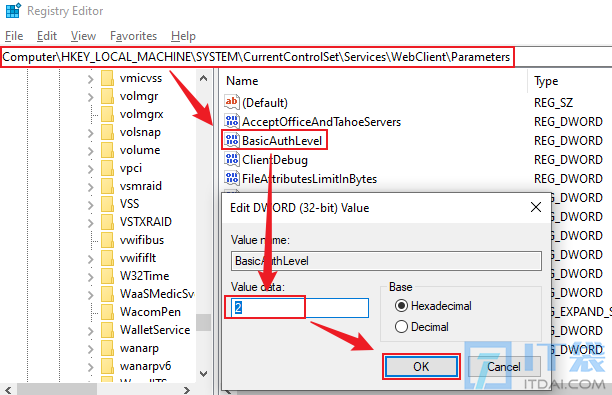
Task: Click the tree pane scroll-down arrow
Action: click(203, 374)
